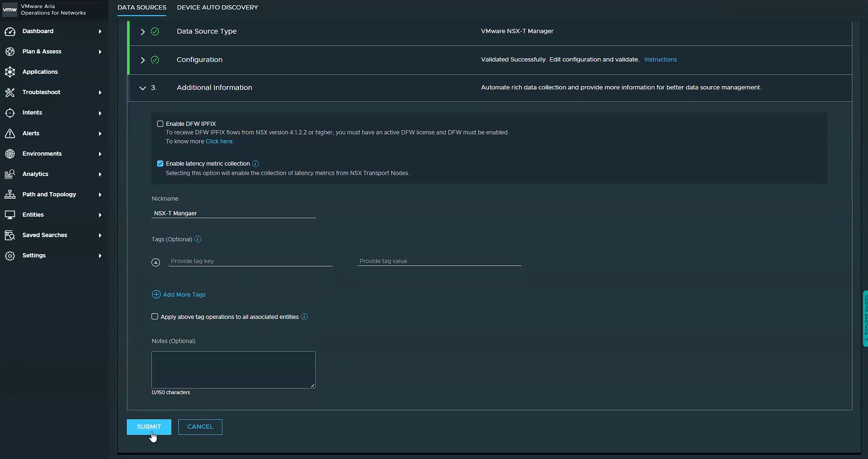Uncheck Enable latency metric collection
Screen dimensions: 868x459
tap(160, 164)
